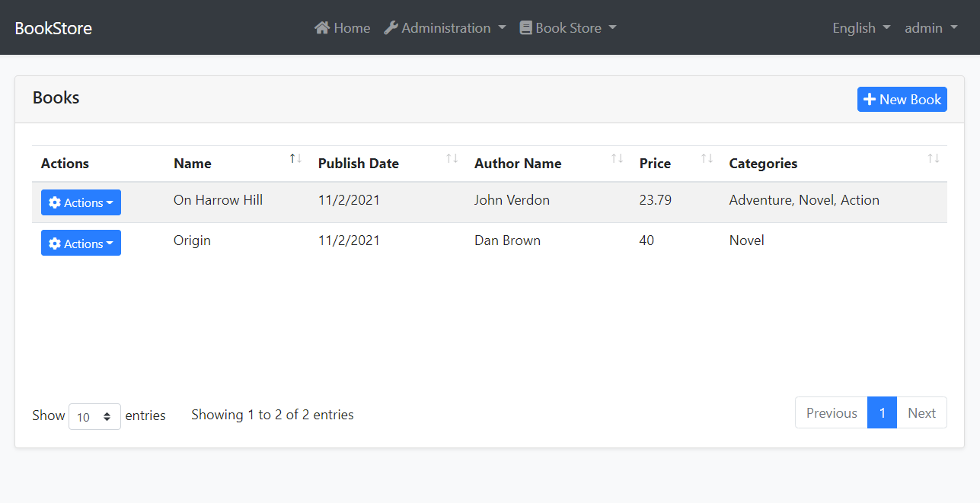This screenshot has height=503, width=980.
Task: Click the Administration wrench icon
Action: [x=391, y=28]
